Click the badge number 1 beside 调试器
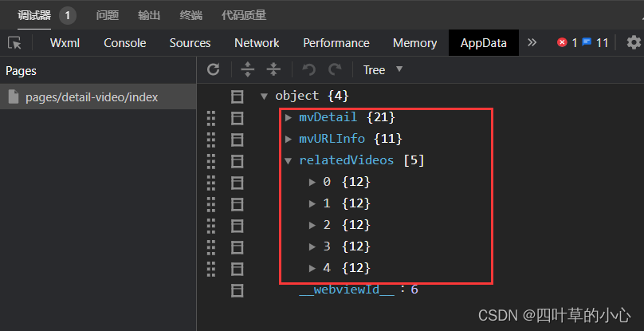 pyautogui.click(x=68, y=16)
